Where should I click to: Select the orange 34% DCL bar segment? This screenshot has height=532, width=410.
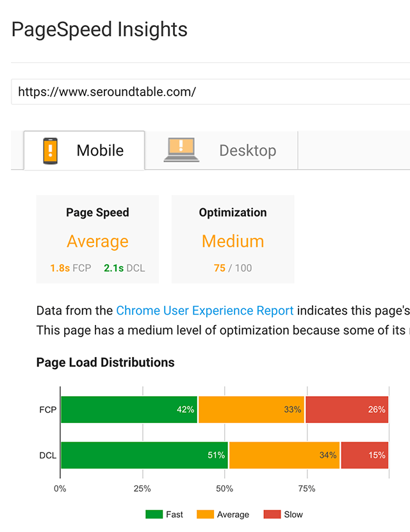(284, 455)
